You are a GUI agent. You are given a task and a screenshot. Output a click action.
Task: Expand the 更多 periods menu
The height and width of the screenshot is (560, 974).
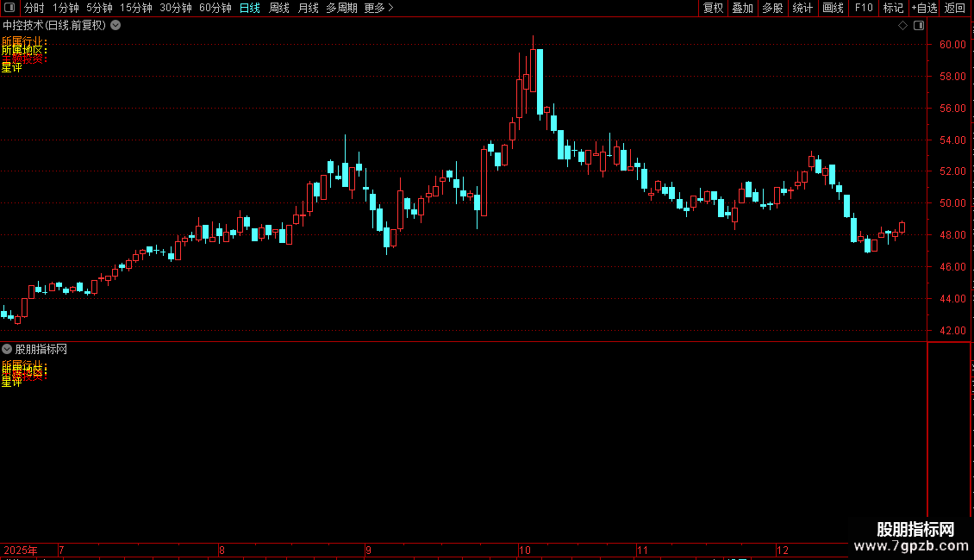point(378,8)
